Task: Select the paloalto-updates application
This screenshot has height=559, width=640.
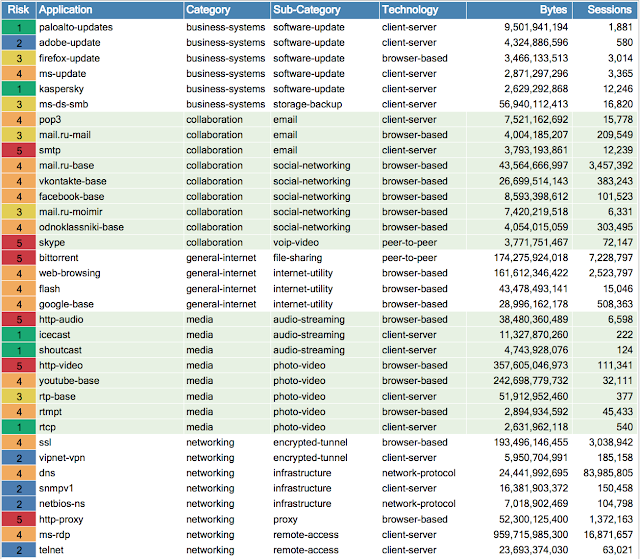Action: 76,27
